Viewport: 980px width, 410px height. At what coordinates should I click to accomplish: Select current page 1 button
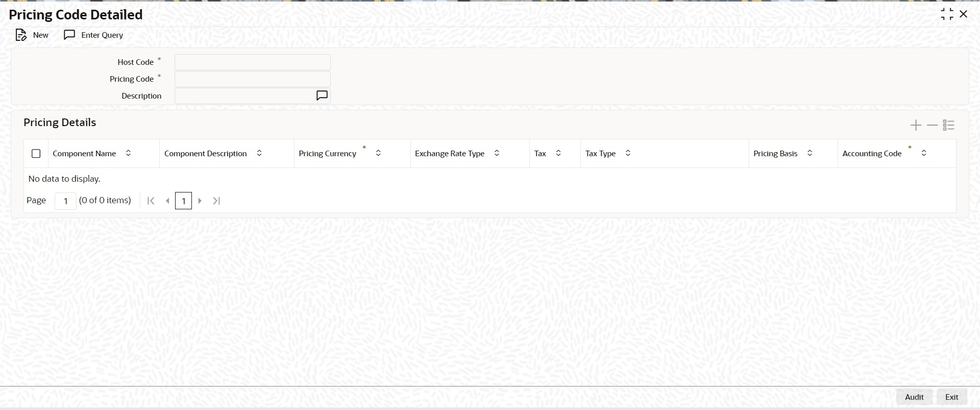click(x=183, y=201)
